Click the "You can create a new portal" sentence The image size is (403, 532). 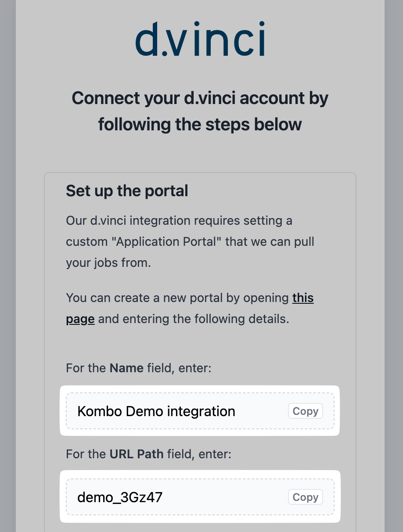coord(176,298)
